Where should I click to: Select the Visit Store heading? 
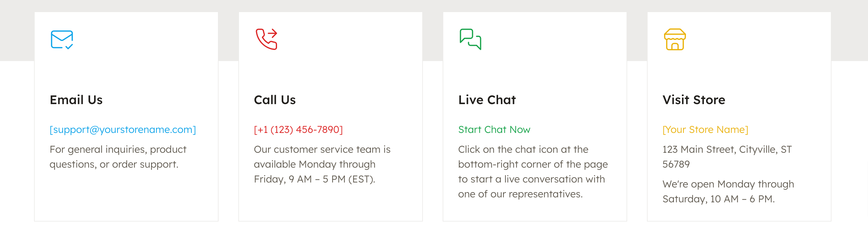(x=693, y=100)
